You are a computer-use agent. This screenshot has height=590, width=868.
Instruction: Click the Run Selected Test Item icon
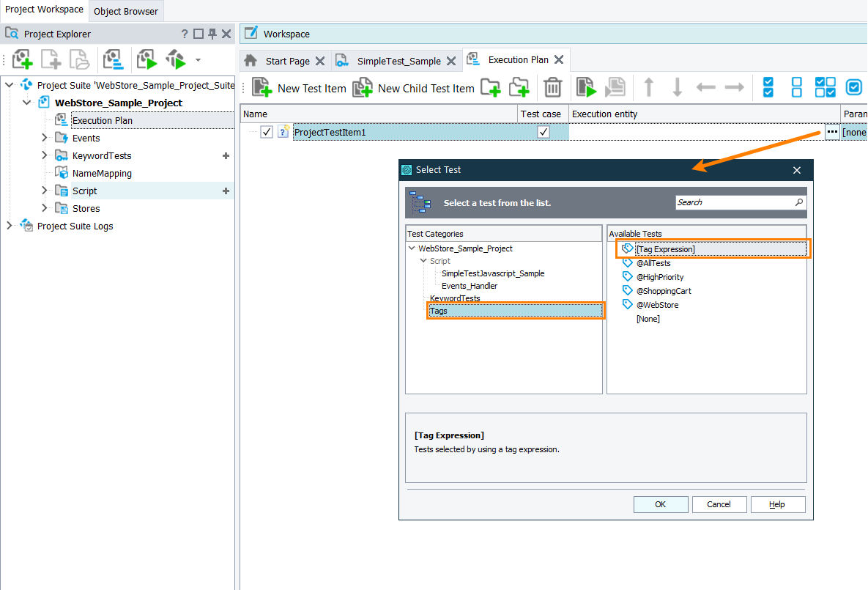click(586, 87)
